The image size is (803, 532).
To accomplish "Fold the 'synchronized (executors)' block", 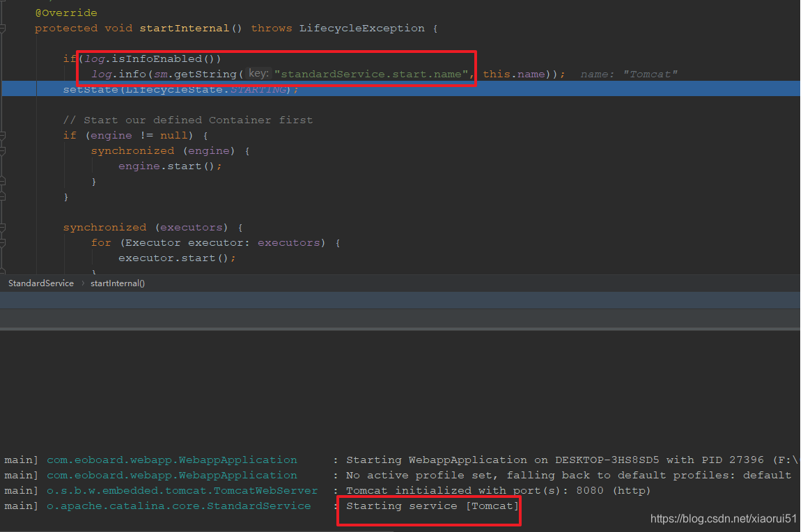I will point(3,227).
